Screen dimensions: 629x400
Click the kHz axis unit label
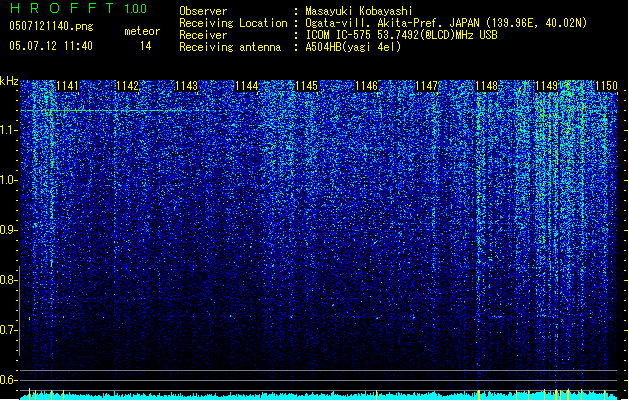[9, 81]
